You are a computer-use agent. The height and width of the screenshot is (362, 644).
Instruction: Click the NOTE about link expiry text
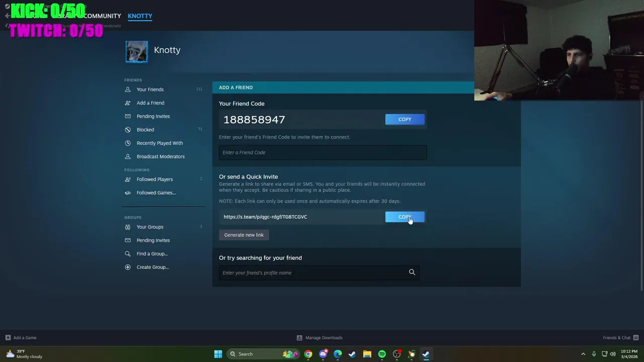point(309,201)
